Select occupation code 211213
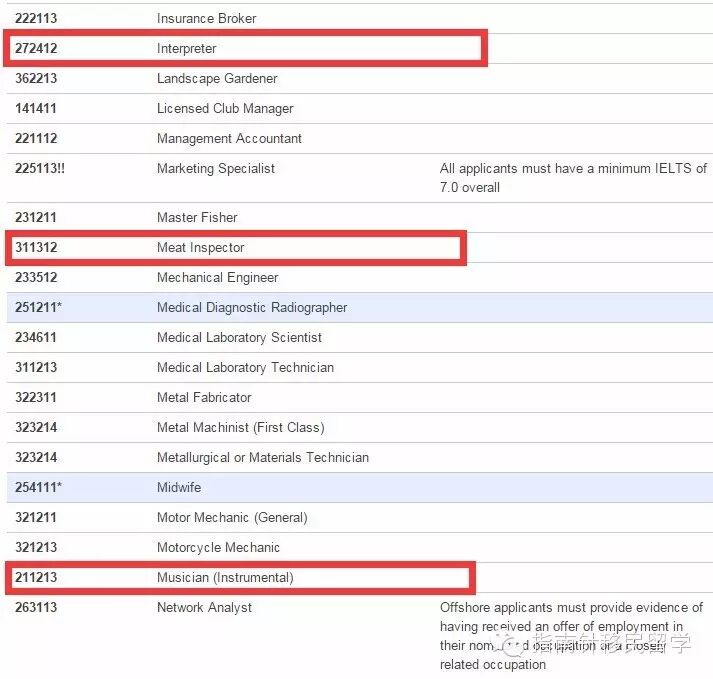Image resolution: width=713 pixels, height=679 pixels. (x=36, y=578)
